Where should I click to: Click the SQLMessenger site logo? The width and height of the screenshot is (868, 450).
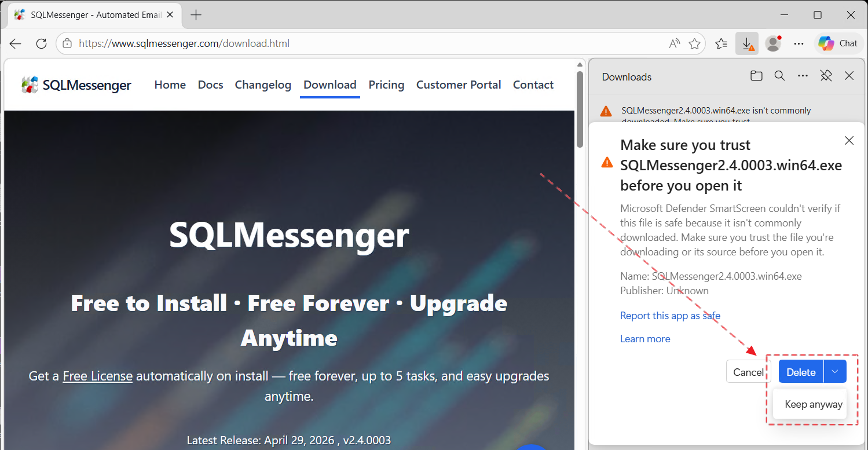click(76, 85)
